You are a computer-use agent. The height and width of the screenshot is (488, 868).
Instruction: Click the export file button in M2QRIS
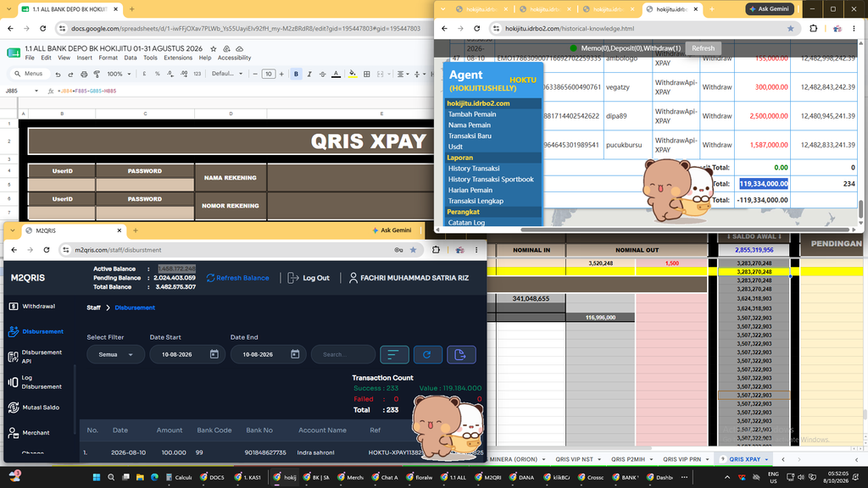460,355
